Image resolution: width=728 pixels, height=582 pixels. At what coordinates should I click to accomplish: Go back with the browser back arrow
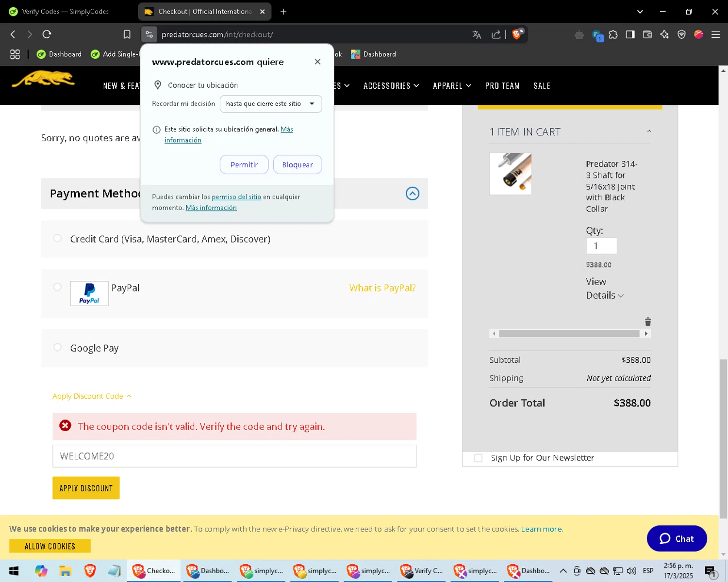[13, 34]
